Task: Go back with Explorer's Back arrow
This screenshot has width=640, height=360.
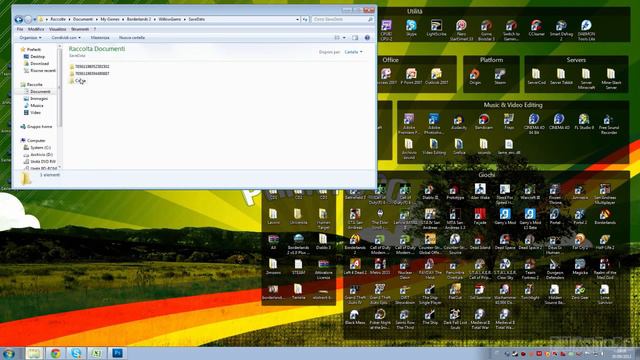Action: pos(18,19)
